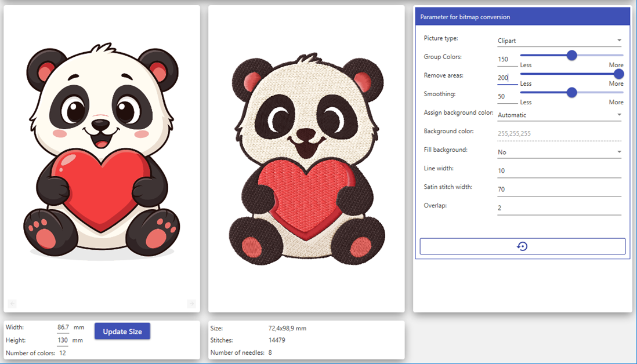Focus the Smoothing value field

pos(506,96)
